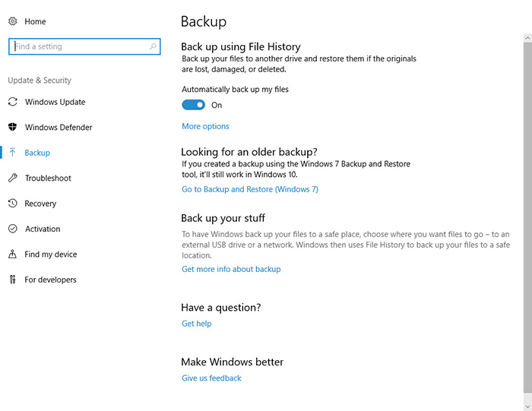Click the Have a question? heading
The image size is (532, 411).
pos(221,308)
